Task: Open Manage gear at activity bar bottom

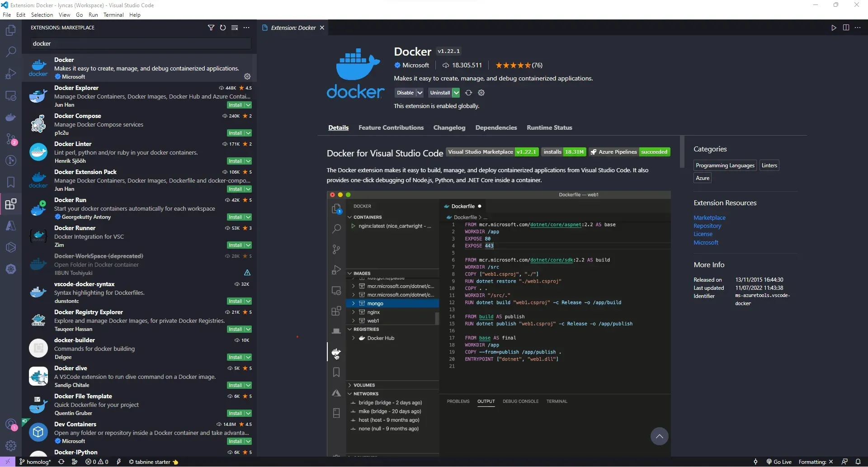Action: [10, 446]
